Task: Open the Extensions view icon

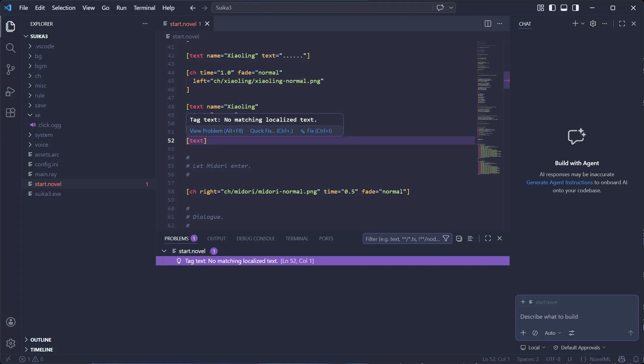Action: (11, 112)
